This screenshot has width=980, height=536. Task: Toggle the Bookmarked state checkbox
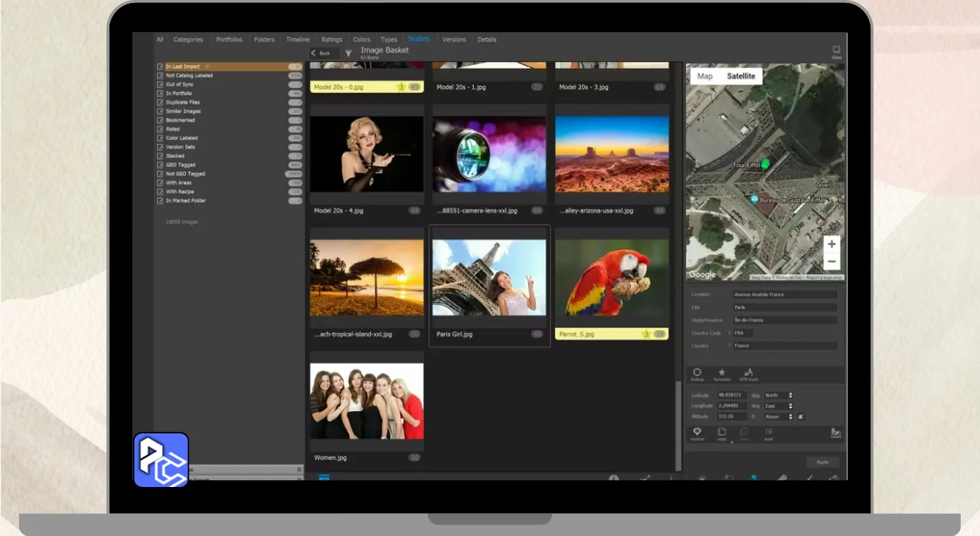(x=160, y=120)
